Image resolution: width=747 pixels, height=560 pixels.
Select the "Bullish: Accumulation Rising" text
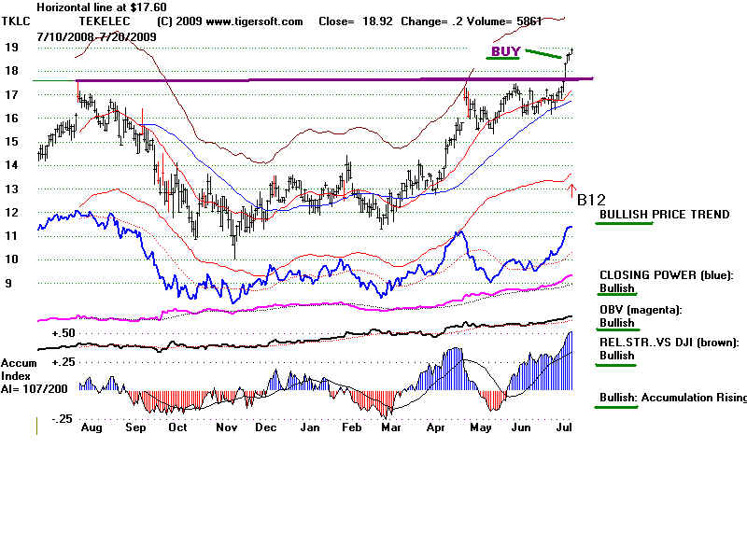673,398
